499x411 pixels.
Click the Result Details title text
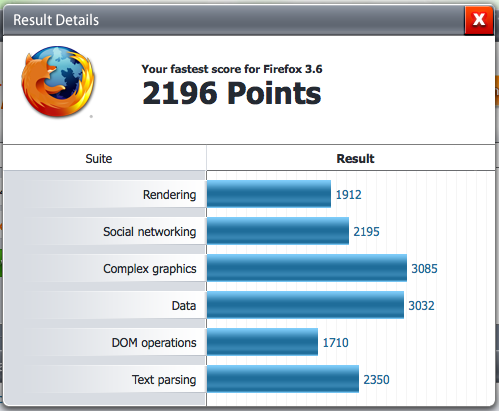(x=56, y=20)
